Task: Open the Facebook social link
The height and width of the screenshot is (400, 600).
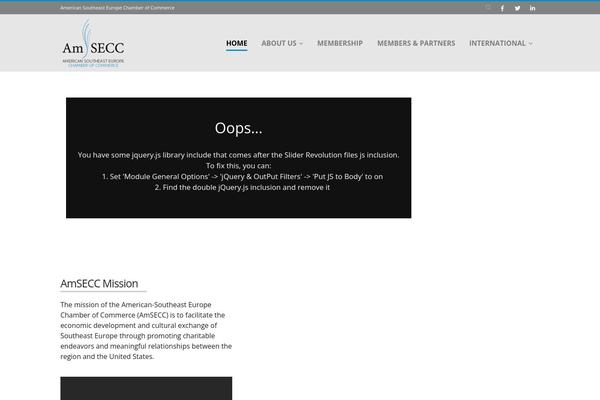Action: [502, 8]
